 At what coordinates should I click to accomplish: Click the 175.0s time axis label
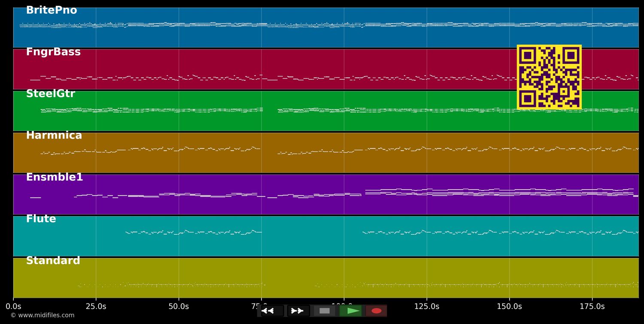point(592,306)
